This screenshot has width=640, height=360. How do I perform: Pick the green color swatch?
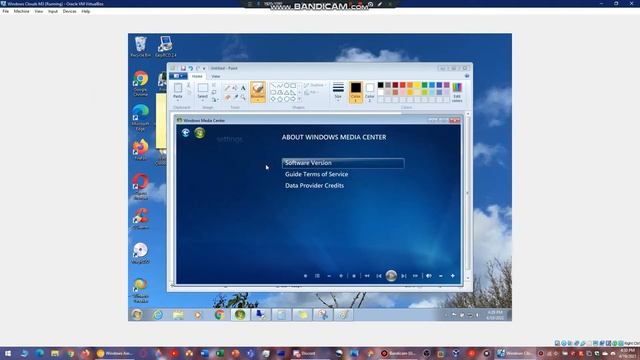pos(424,85)
